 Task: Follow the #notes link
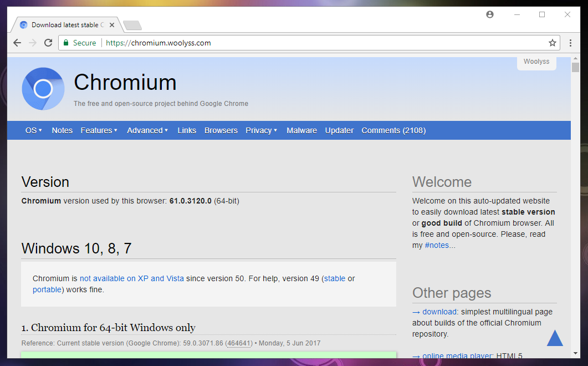[x=437, y=246]
